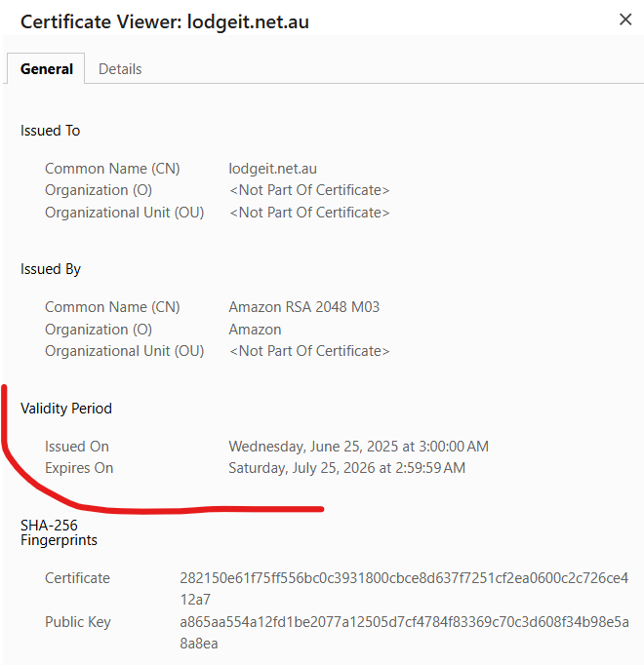The height and width of the screenshot is (665, 644).
Task: Close the Certificate Viewer dialog
Action: (625, 20)
